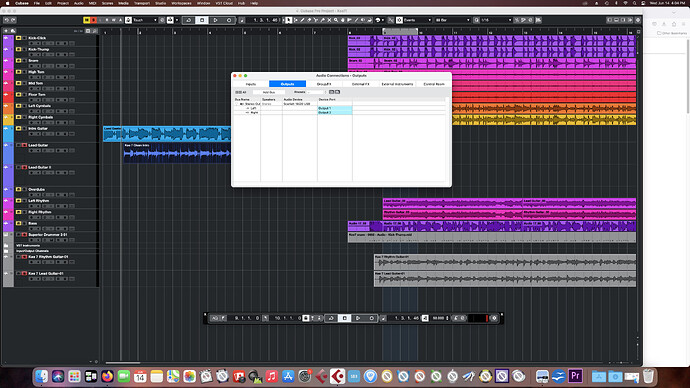690x388 pixels.
Task: Switch to Group/FX tab in Audio Connections
Action: (324, 84)
